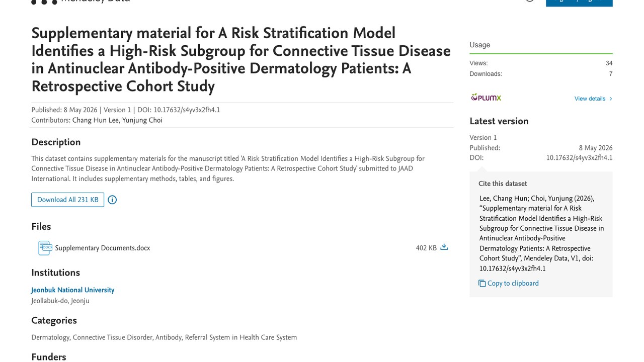Click the citation text in Cite this dataset
644x362 pixels.
[x=542, y=233]
